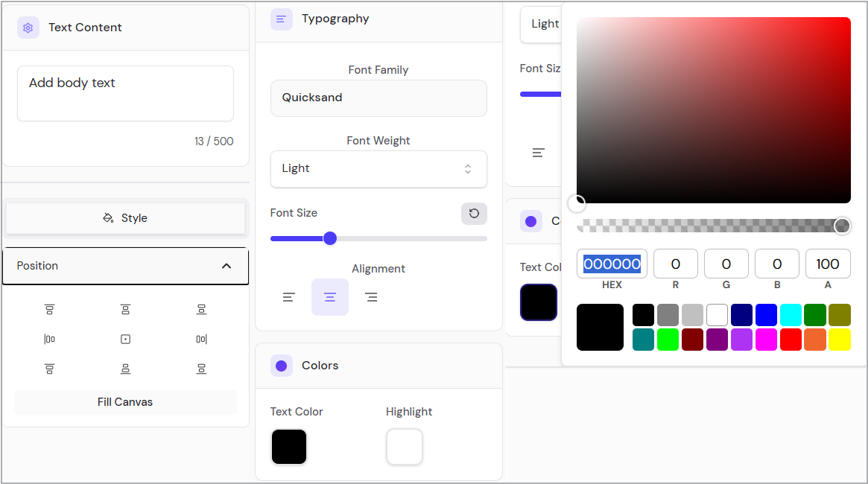Select the align-left middle position icon
The height and width of the screenshot is (484, 868).
[x=50, y=339]
